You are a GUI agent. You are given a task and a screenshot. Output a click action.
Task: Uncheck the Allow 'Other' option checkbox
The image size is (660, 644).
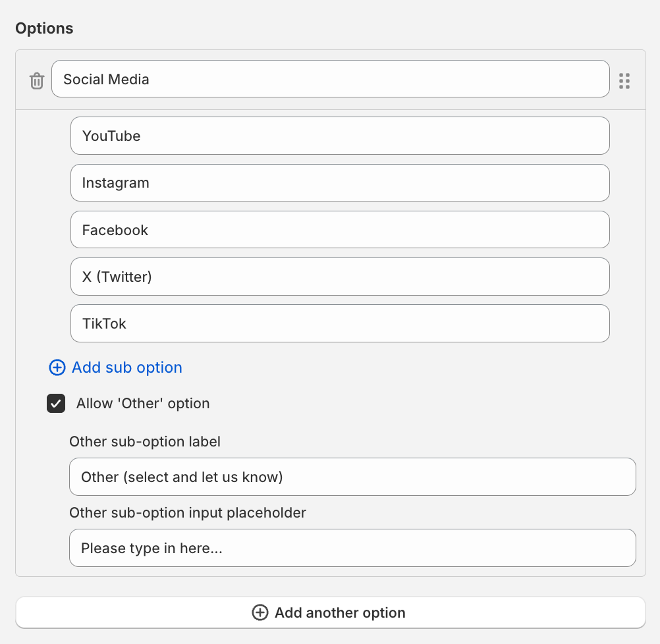click(56, 403)
